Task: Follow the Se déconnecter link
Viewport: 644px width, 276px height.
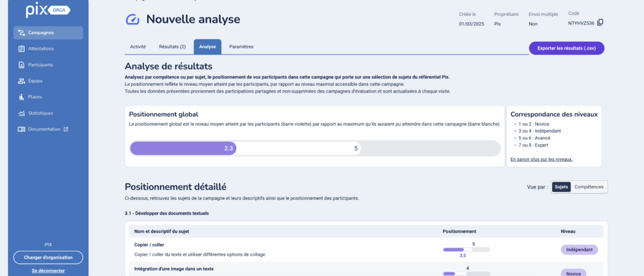Action: point(48,270)
